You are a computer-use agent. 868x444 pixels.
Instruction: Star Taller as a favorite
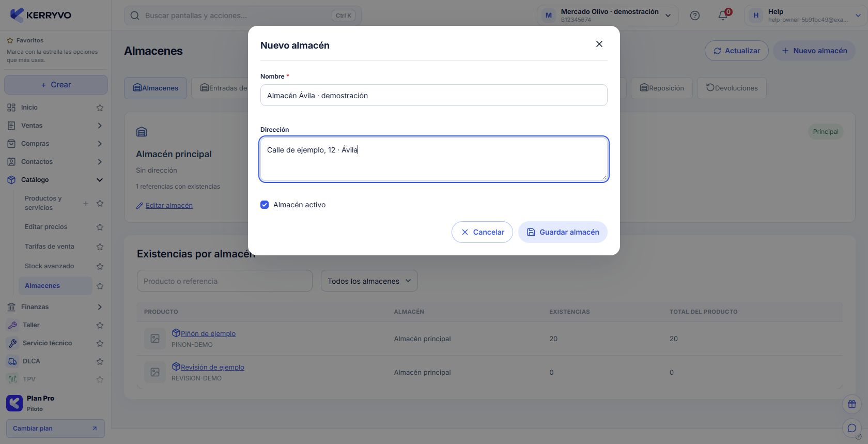click(x=100, y=325)
